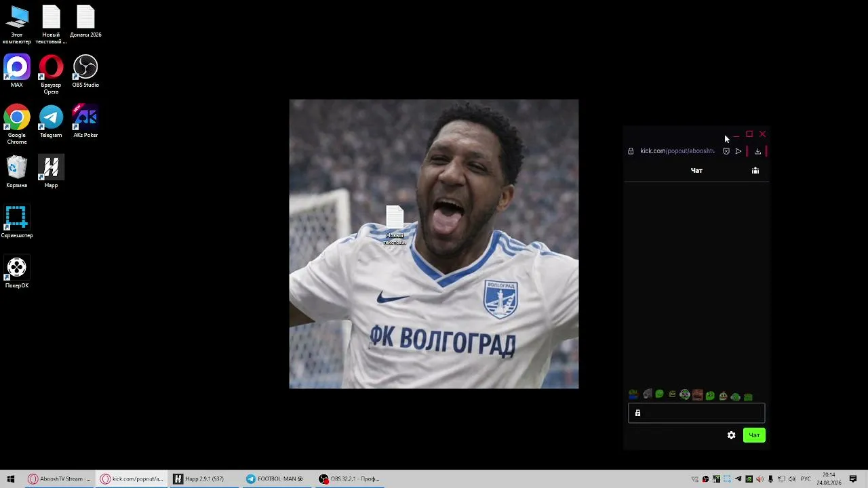Screen dimensions: 868x488
Task: Click the NVIDIA tray icon
Action: coord(749,479)
